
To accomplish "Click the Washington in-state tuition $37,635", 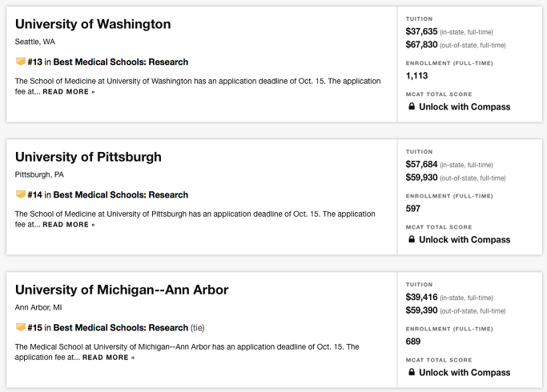I will [x=421, y=31].
